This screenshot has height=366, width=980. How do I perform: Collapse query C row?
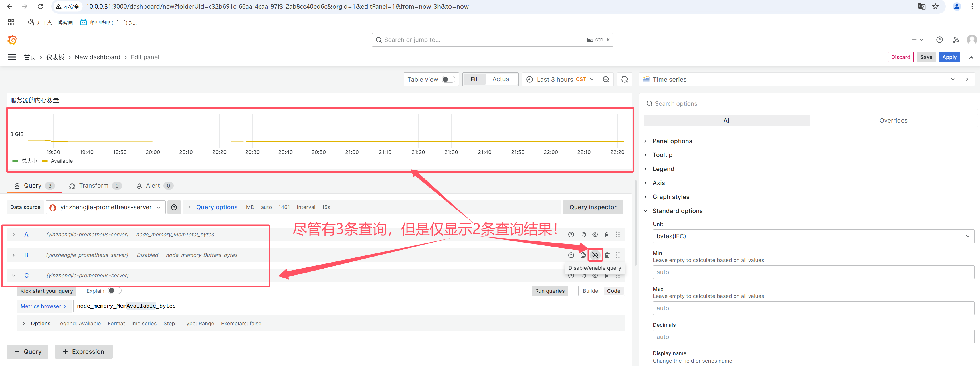(14, 276)
